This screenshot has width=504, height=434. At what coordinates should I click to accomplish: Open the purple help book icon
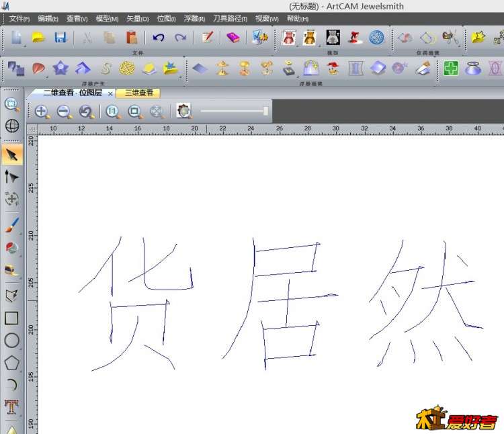pyautogui.click(x=233, y=38)
